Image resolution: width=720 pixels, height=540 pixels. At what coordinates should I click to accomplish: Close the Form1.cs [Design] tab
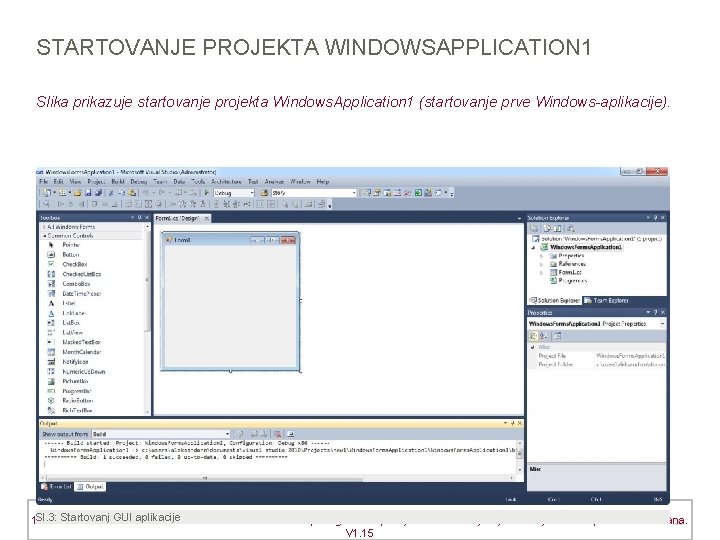point(207,219)
